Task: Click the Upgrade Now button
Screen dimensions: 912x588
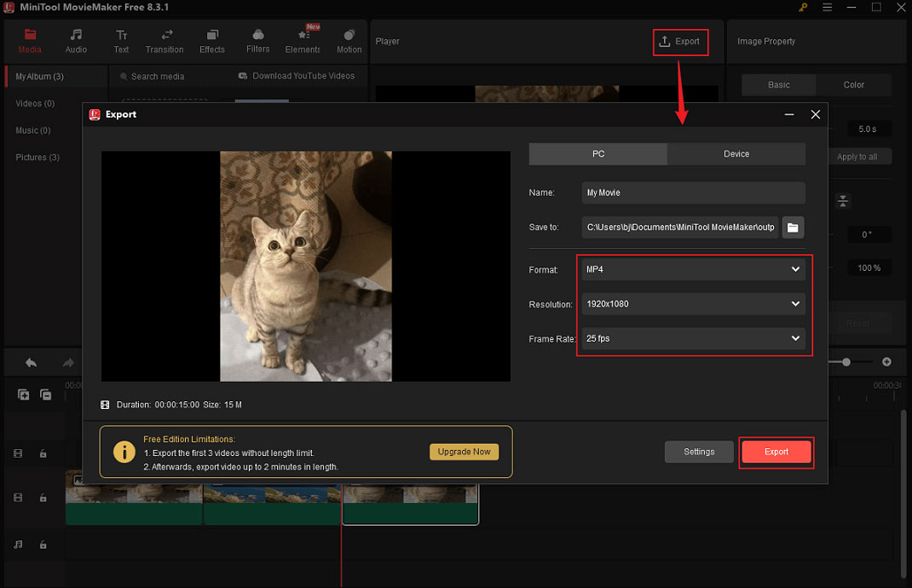Action: coord(464,452)
